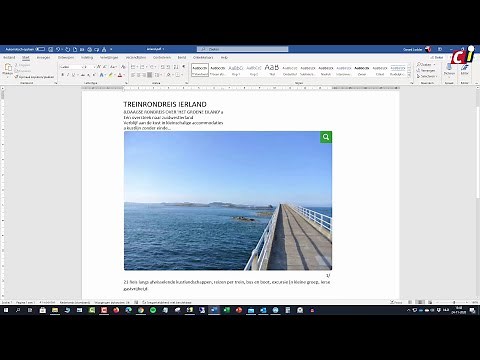Click the Editor icon on ribbon
Viewport: 480px width, 360px height.
[464, 68]
